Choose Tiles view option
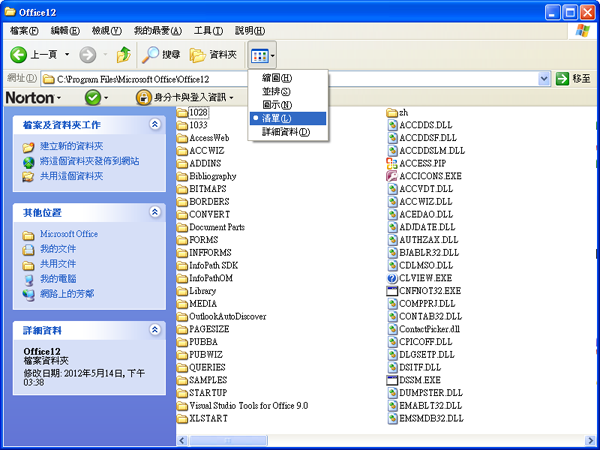The width and height of the screenshot is (600, 450). click(288, 91)
